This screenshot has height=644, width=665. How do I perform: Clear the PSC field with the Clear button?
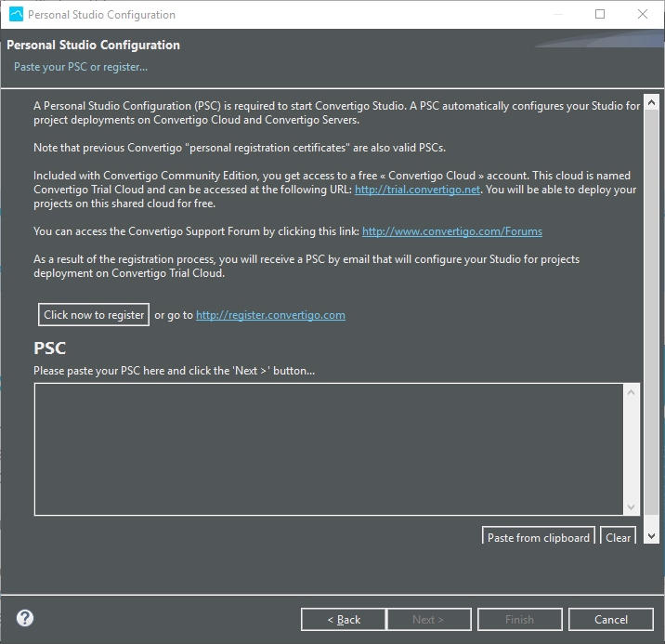pos(618,537)
